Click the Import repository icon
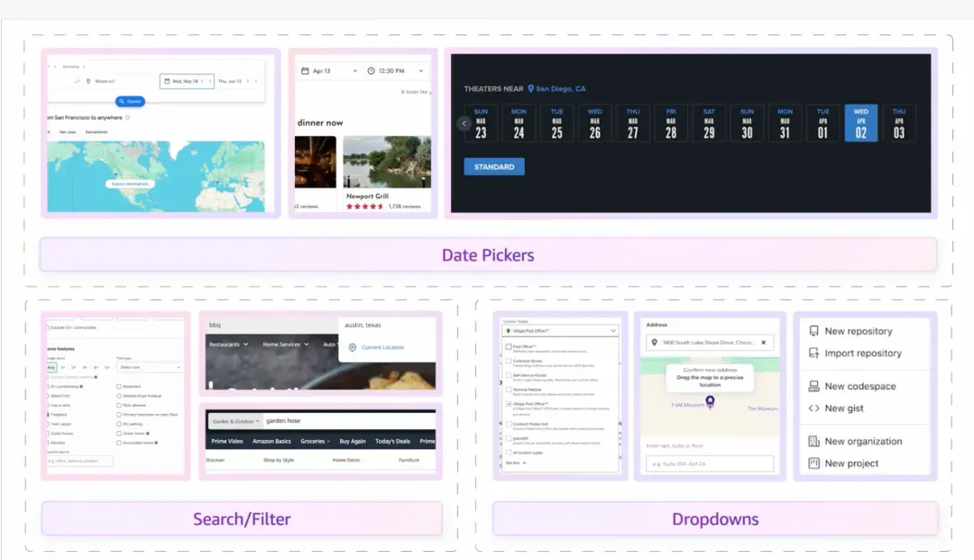This screenshot has width=974, height=560. 813,353
